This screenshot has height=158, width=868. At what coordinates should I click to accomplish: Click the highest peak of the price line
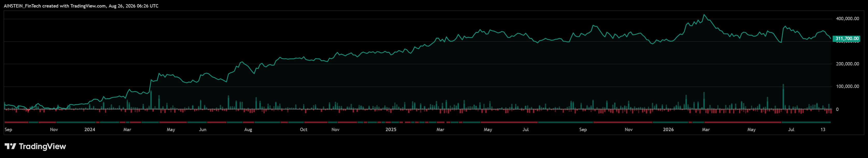(x=704, y=15)
